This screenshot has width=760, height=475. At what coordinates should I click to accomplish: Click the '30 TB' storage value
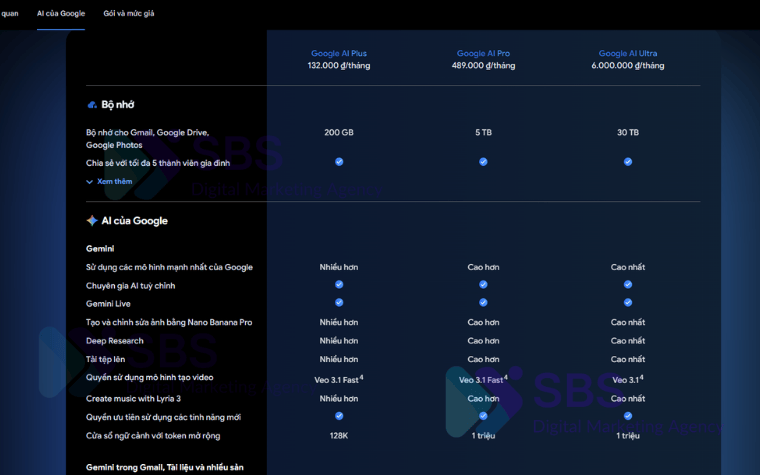[628, 132]
